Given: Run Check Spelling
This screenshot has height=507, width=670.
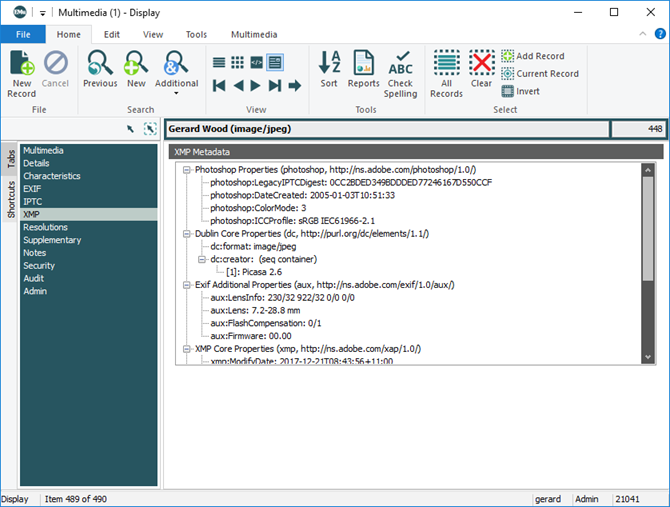Looking at the screenshot, I should 400,66.
